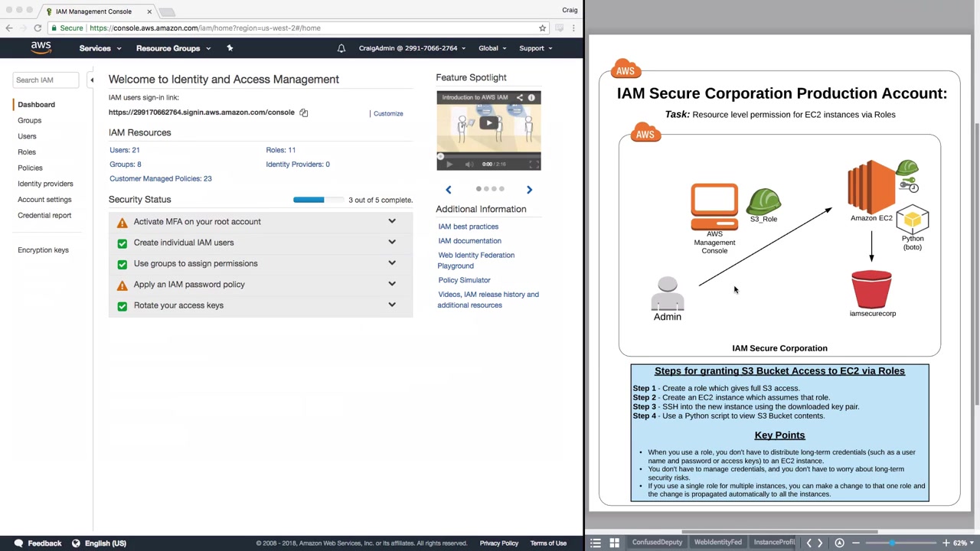Show the next Feature Spotlight item
Screen dimensions: 980x551
(529, 189)
